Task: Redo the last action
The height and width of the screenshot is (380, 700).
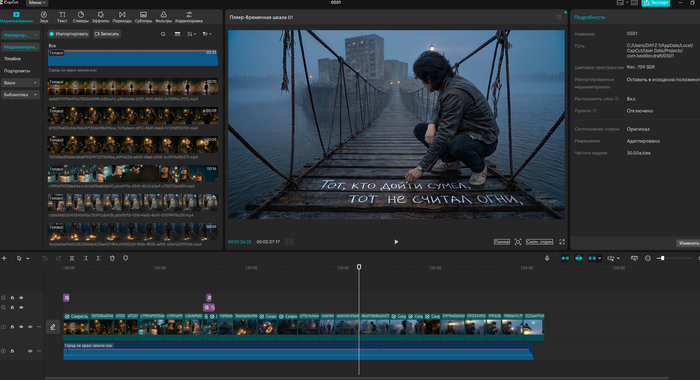Action: click(58, 258)
